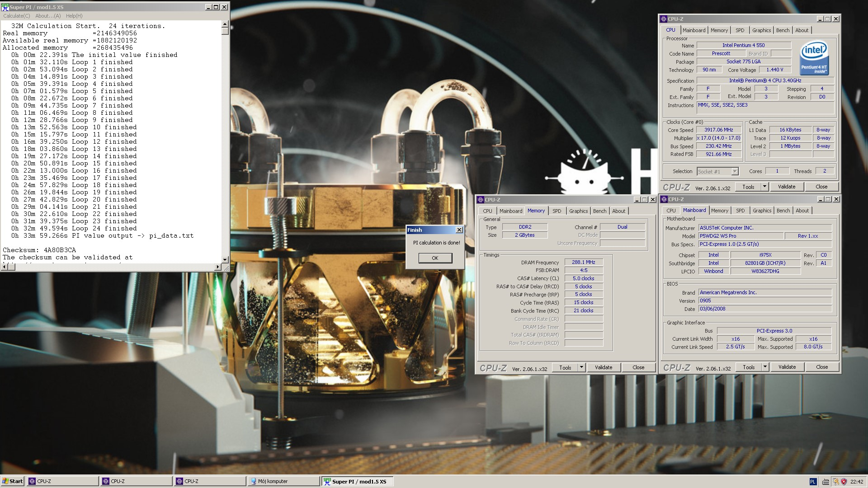
Task: Click the title bar icon of the CPU-Z CPU window
Action: [664, 19]
